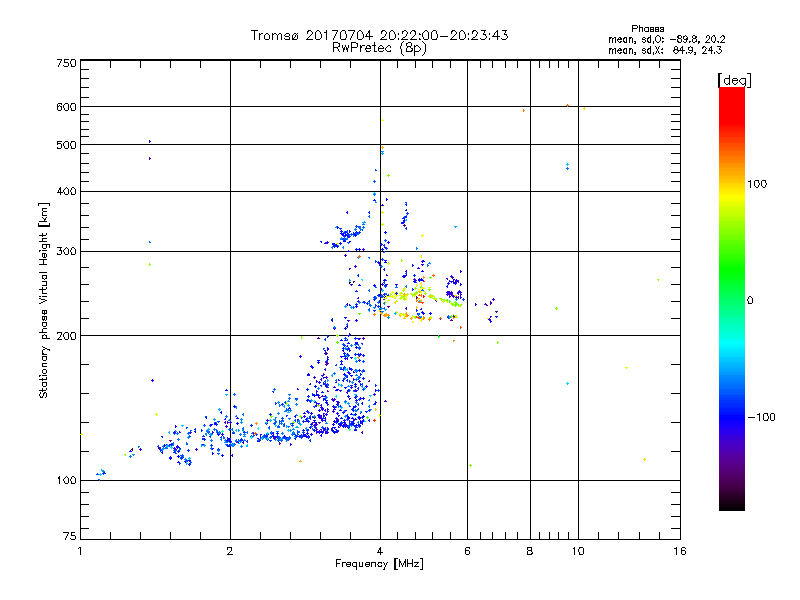Image resolution: width=800 pixels, height=600 pixels.
Task: Click the y-axis tick label '200'
Action: coord(66,336)
